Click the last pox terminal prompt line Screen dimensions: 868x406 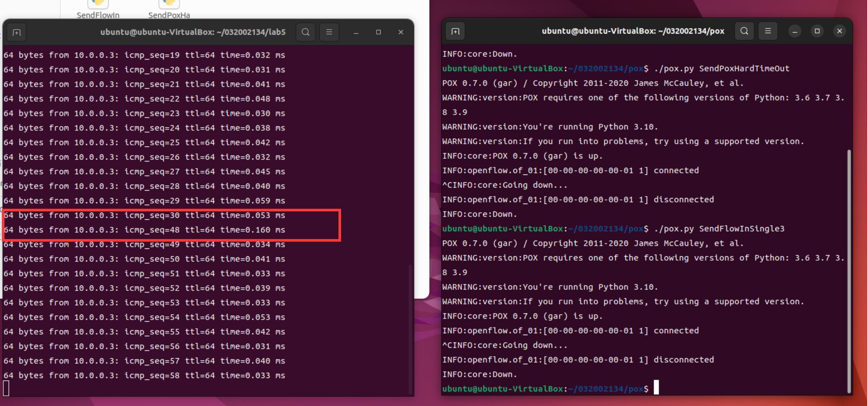click(550, 389)
